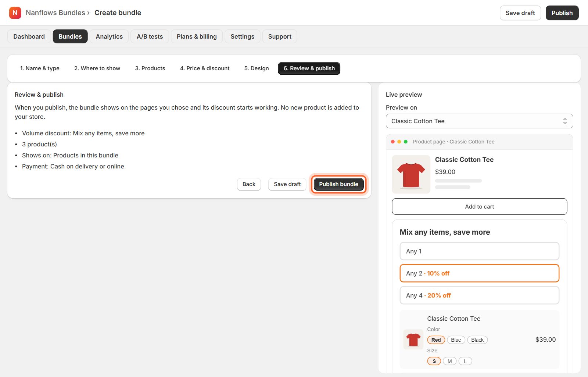The width and height of the screenshot is (588, 377).
Task: Open the Preview on dropdown
Action: (479, 121)
